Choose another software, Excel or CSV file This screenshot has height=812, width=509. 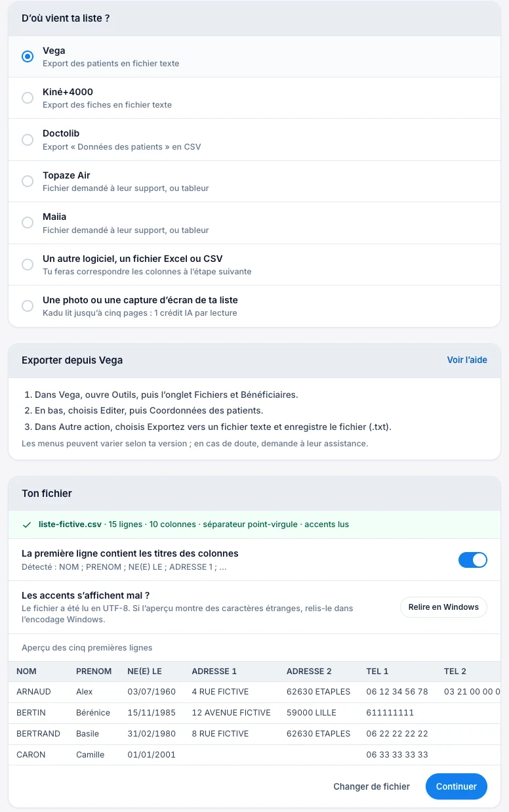28,265
